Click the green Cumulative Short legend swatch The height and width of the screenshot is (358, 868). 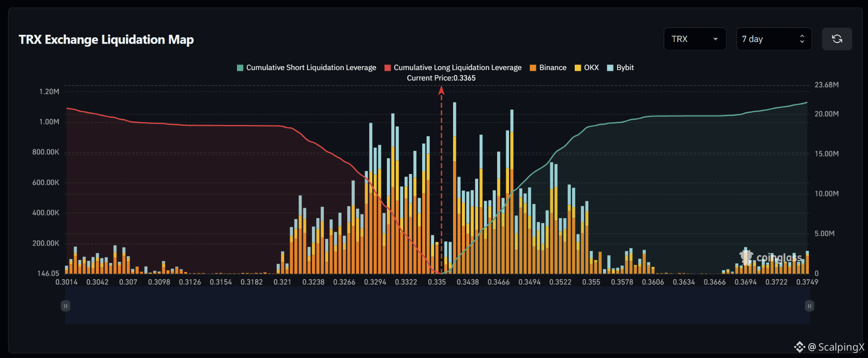240,68
